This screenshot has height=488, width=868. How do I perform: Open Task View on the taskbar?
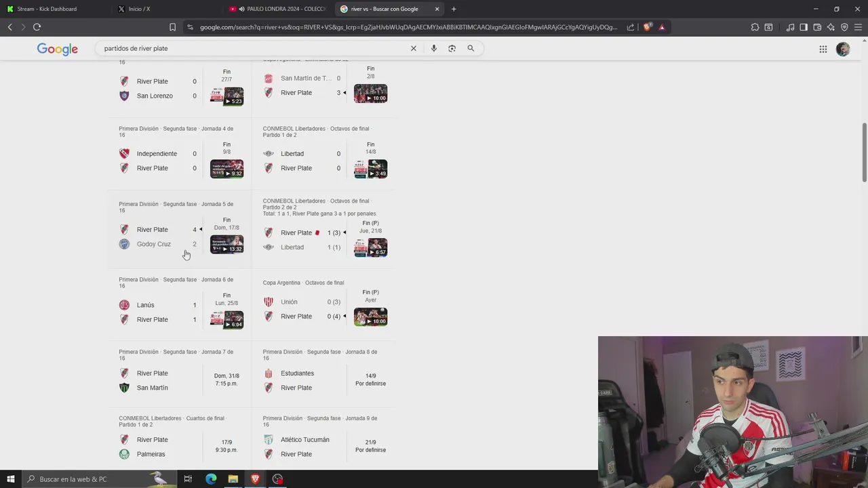[188, 479]
